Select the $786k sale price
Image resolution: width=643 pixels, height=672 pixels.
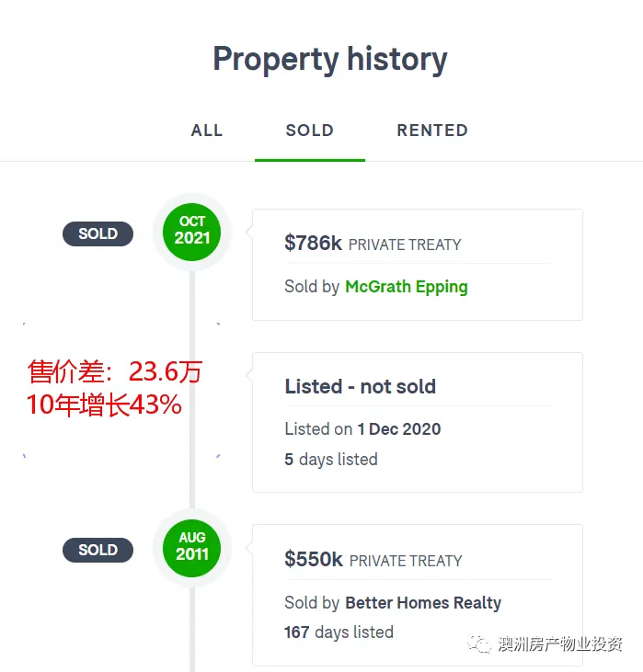313,243
